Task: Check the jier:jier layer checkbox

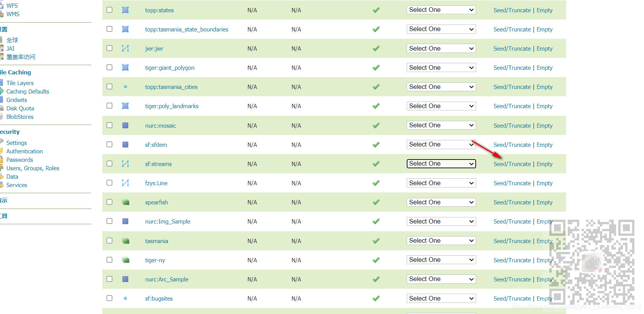Action: (x=110, y=48)
